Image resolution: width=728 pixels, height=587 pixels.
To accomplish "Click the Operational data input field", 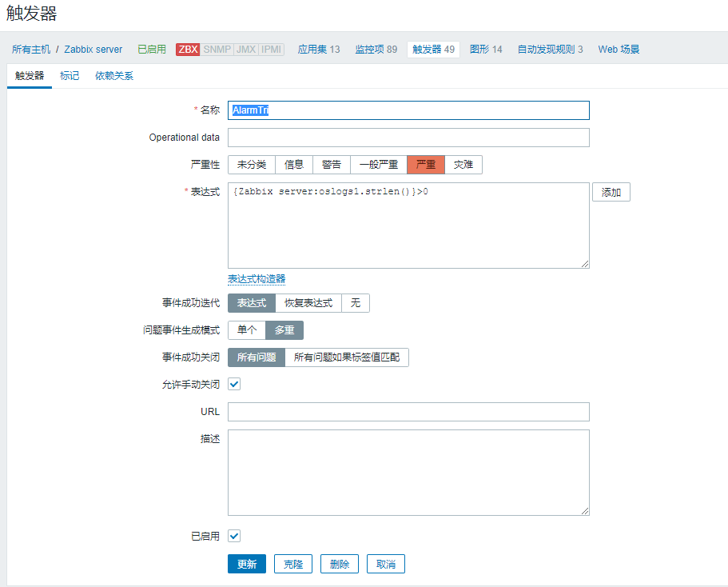I will (408, 138).
